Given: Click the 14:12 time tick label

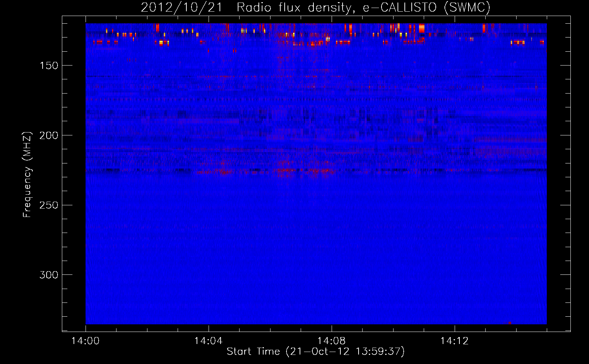Looking at the screenshot, I should (x=454, y=341).
